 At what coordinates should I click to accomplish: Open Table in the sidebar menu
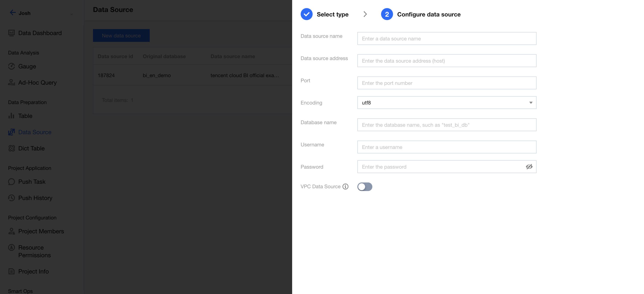(x=25, y=116)
